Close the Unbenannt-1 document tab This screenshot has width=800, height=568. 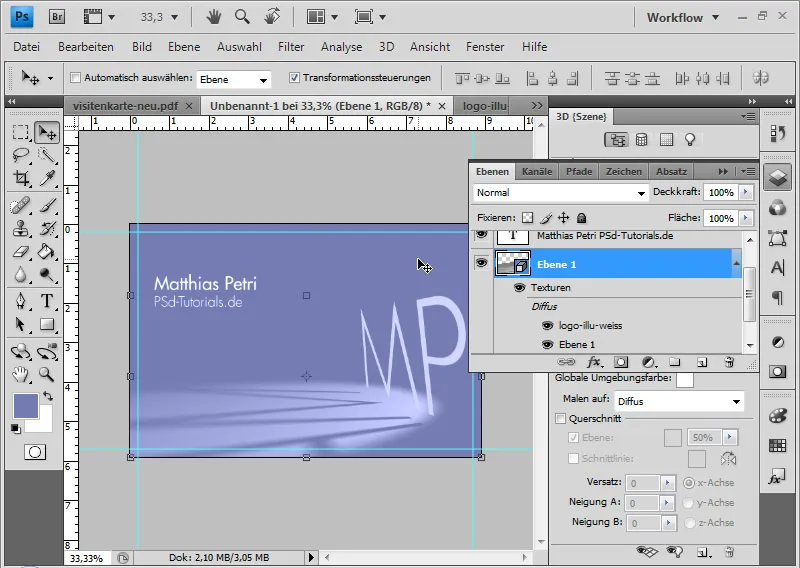[x=442, y=106]
